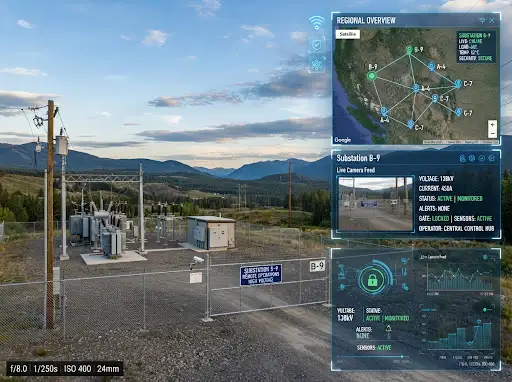Click ALERTS: NONE in the Substation B-9 panel
The height and width of the screenshot is (382, 512).
coord(434,209)
